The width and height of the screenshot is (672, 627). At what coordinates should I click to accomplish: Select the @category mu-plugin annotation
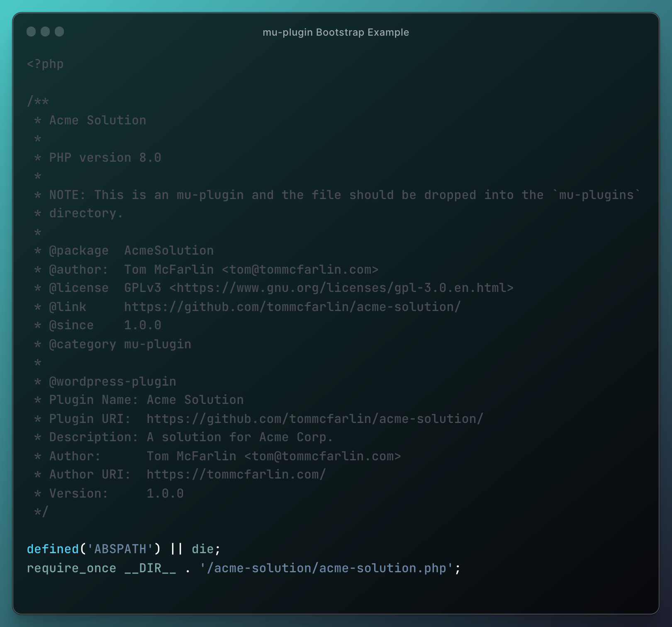112,344
